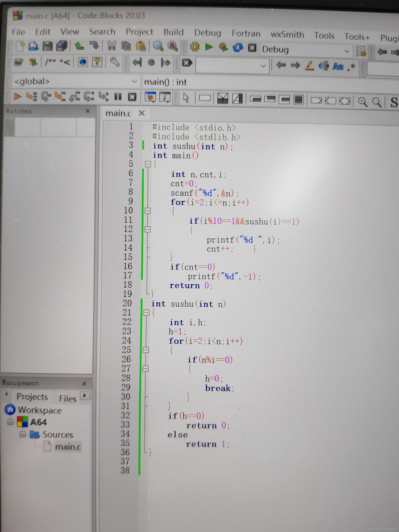
Task: Open the global scope dropdown
Action: coord(134,82)
